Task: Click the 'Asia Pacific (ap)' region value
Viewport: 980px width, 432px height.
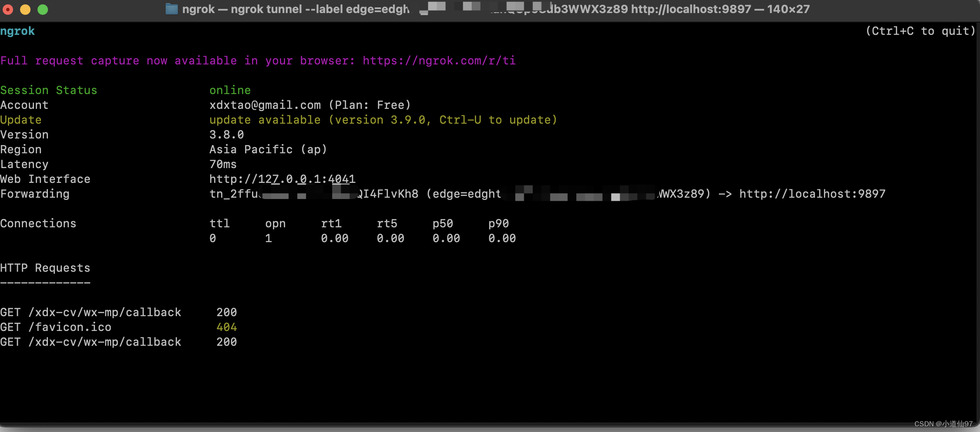Action: click(x=268, y=149)
